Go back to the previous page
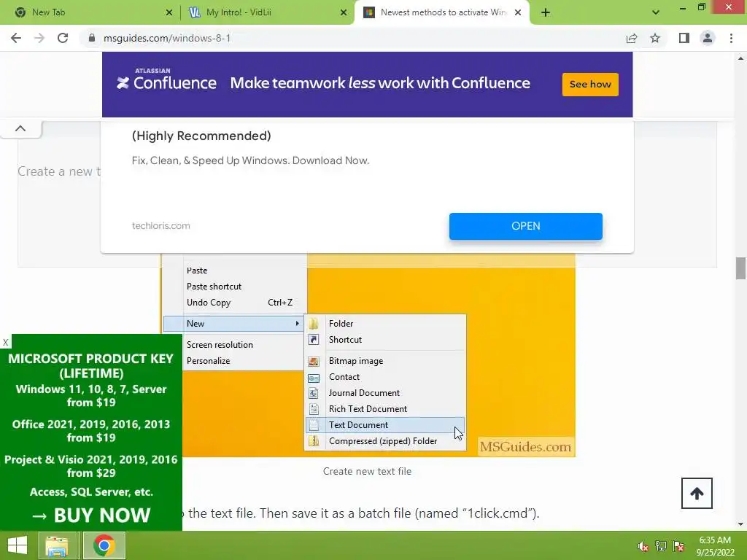 pyautogui.click(x=16, y=38)
